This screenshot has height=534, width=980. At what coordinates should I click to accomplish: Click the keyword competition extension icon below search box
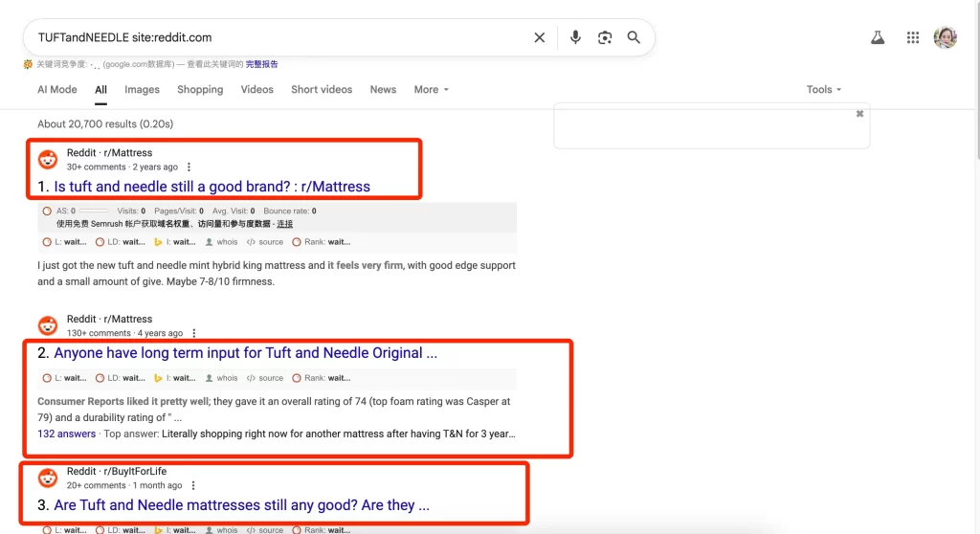point(28,64)
